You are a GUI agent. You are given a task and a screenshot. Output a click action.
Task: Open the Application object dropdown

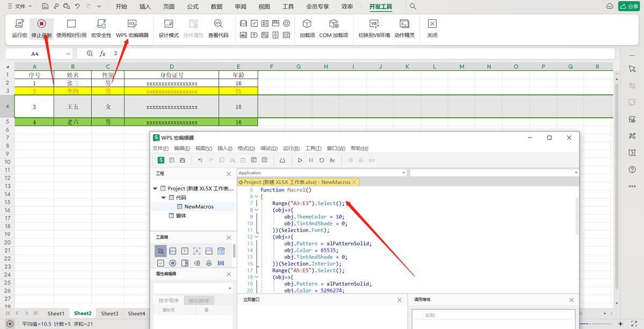pyautogui.click(x=404, y=173)
